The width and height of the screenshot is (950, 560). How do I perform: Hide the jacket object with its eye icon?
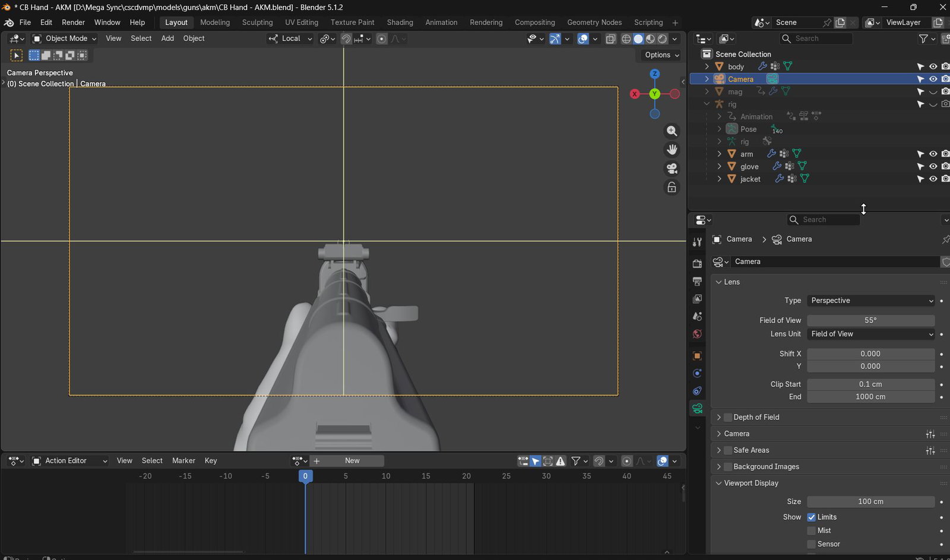933,179
